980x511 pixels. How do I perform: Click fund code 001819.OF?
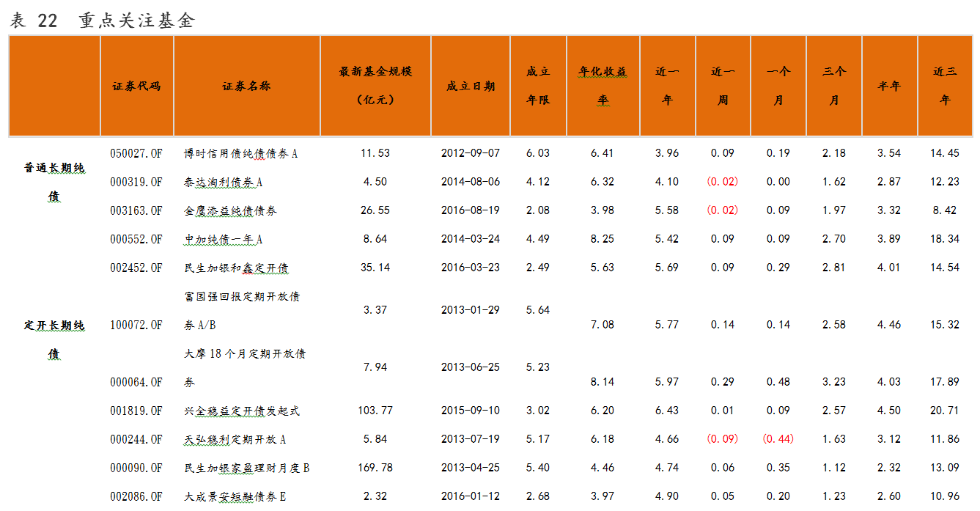(136, 411)
